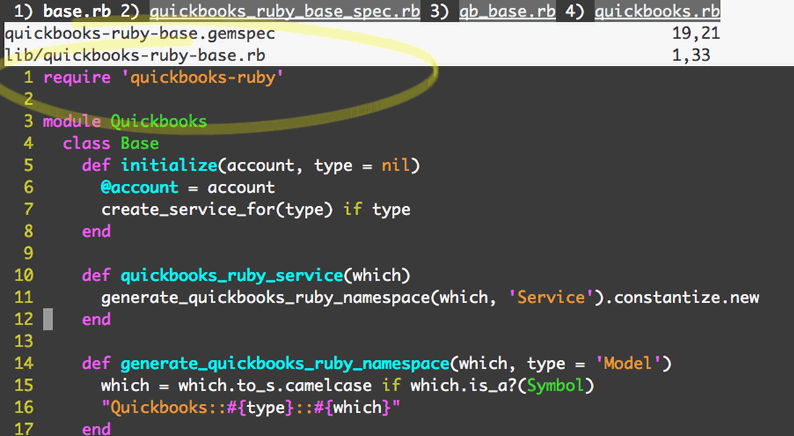This screenshot has width=794, height=436.
Task: Click the generate_quickbooks_ruby_namespace call on line 11
Action: click(x=265, y=297)
